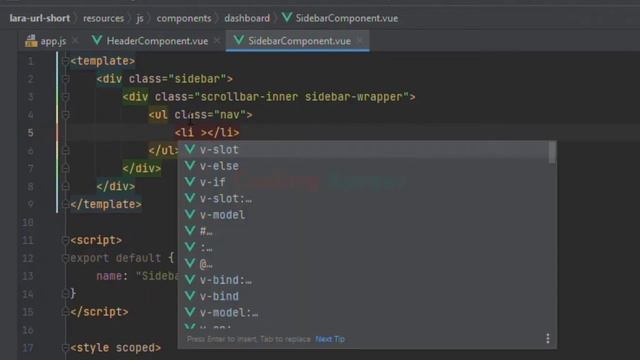Click the Vue icon beside v-slot
The width and height of the screenshot is (640, 360).
pos(190,149)
